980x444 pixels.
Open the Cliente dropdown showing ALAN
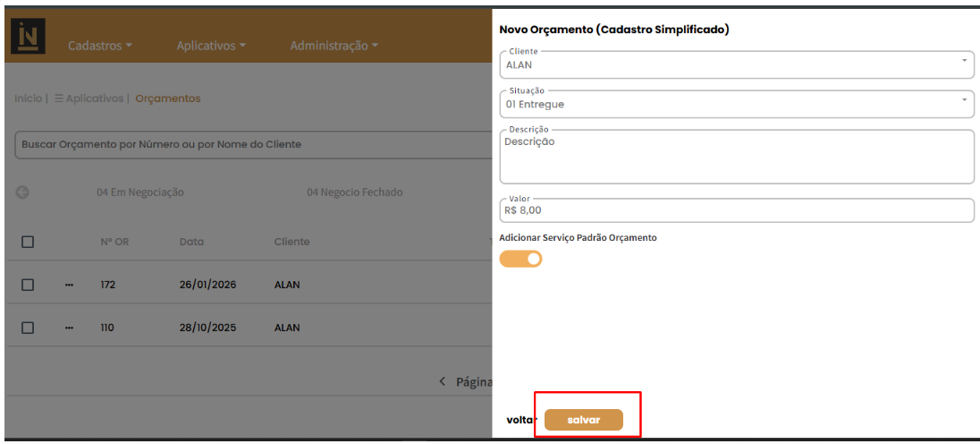click(735, 64)
